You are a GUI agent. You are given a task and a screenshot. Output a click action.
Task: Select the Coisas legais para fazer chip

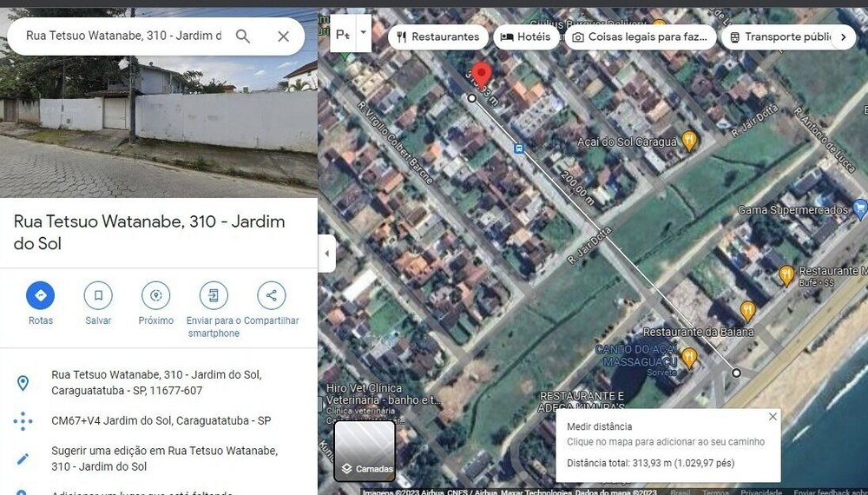pos(641,37)
